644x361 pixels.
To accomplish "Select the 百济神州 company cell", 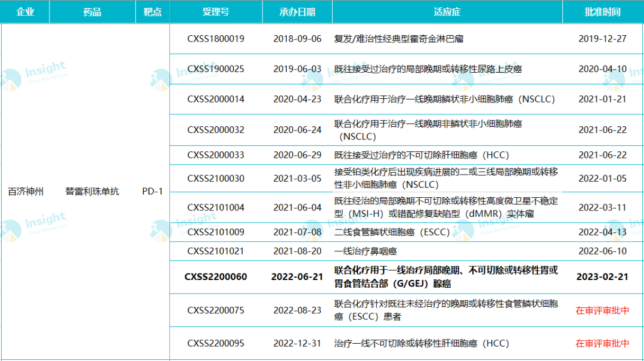I will point(26,192).
